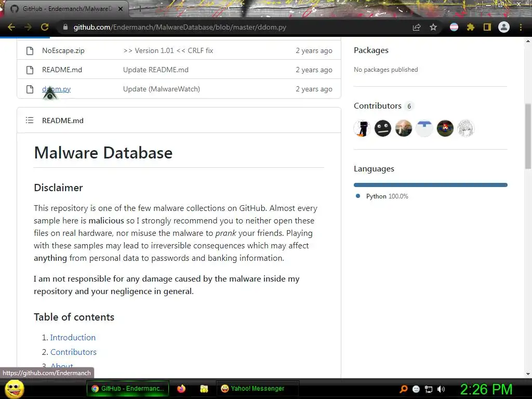Image resolution: width=532 pixels, height=399 pixels.
Task: Expand the README outline list icon
Action: tap(30, 121)
